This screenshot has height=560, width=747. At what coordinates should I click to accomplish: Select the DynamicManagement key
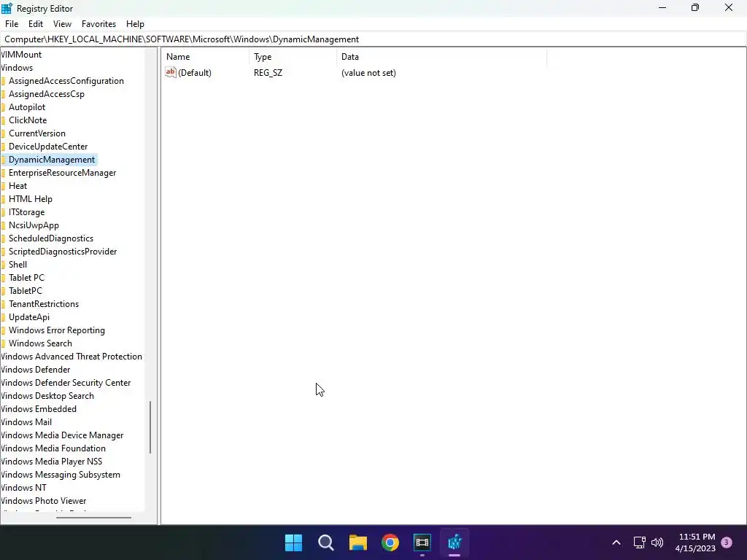tap(52, 160)
